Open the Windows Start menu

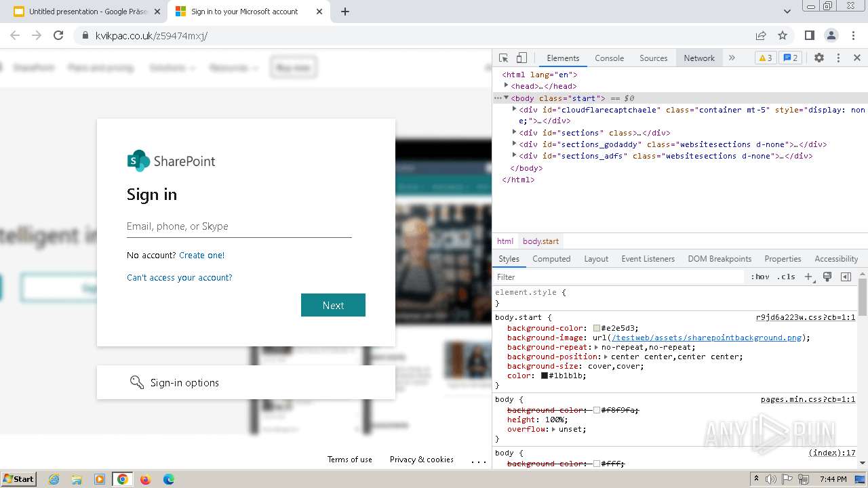pyautogui.click(x=18, y=479)
